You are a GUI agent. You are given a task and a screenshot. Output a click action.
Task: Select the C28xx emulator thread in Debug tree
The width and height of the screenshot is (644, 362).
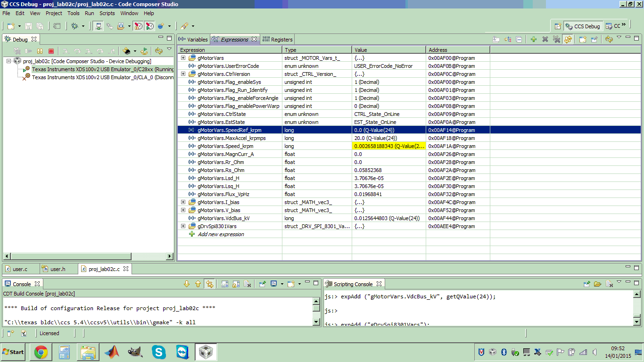click(102, 69)
